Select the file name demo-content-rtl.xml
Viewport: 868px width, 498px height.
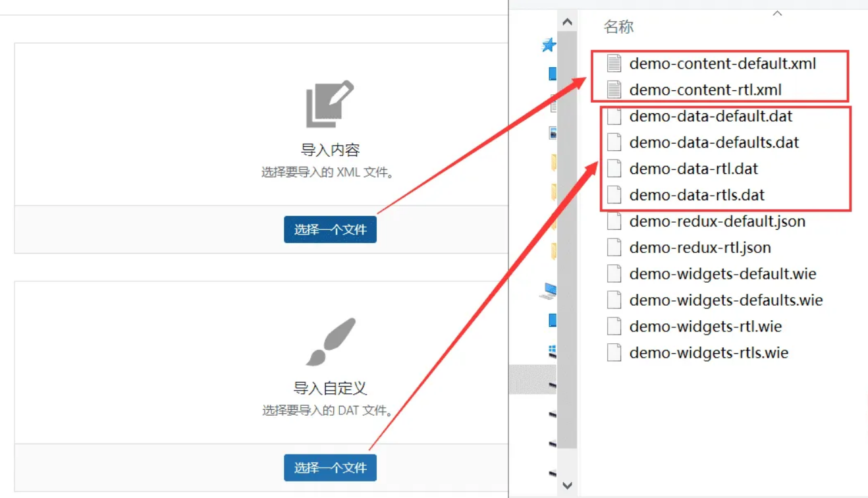point(705,90)
